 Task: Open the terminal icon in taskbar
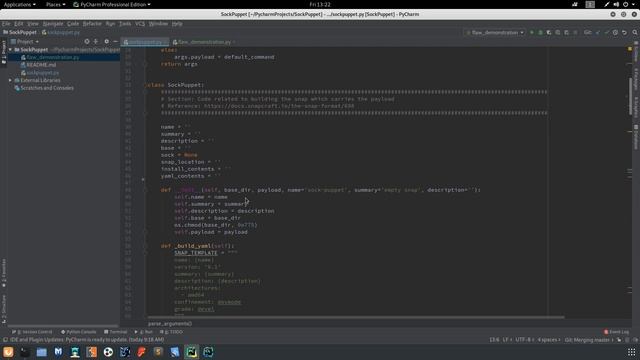point(24,352)
